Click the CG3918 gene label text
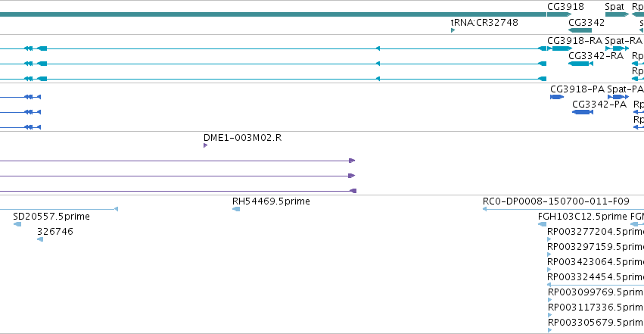 pos(565,7)
